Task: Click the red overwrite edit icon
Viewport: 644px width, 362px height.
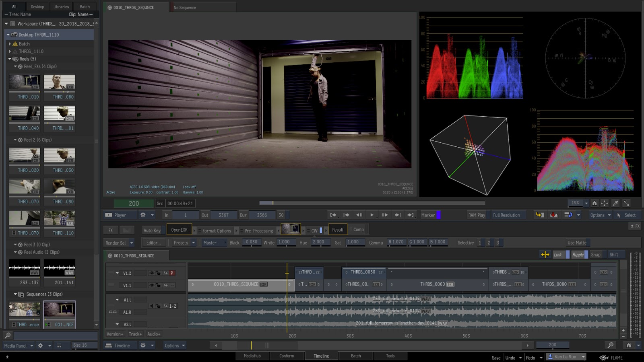Action: click(554, 215)
